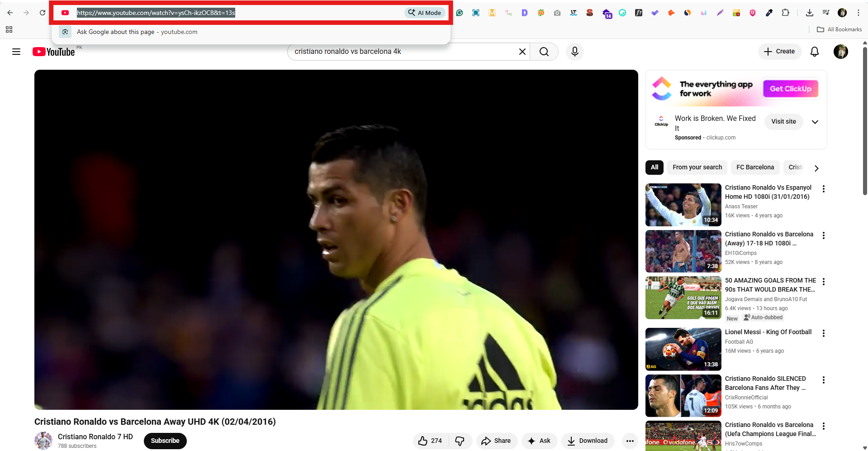
Task: Open the extensions puzzle-piece icon
Action: pos(786,13)
